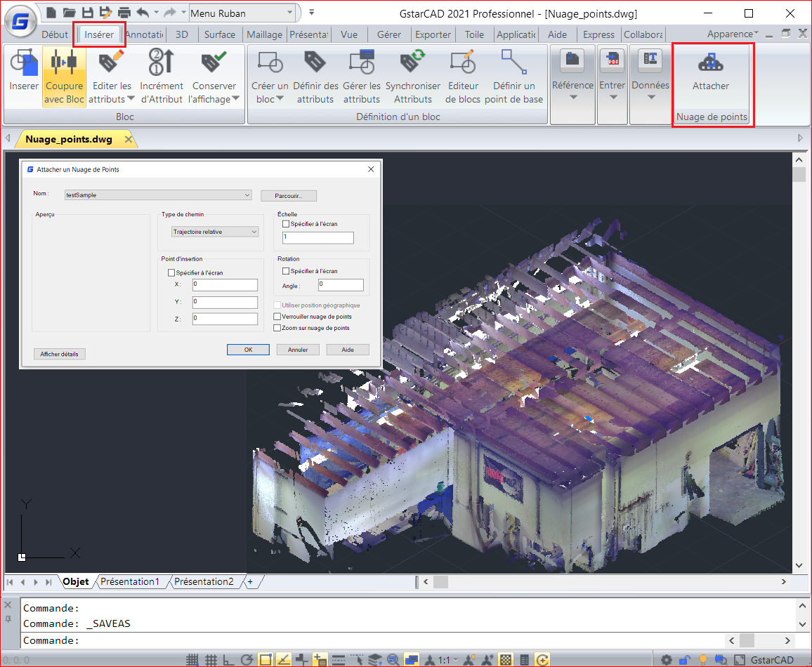
Task: Open the Editeur de blocs
Action: point(463,76)
